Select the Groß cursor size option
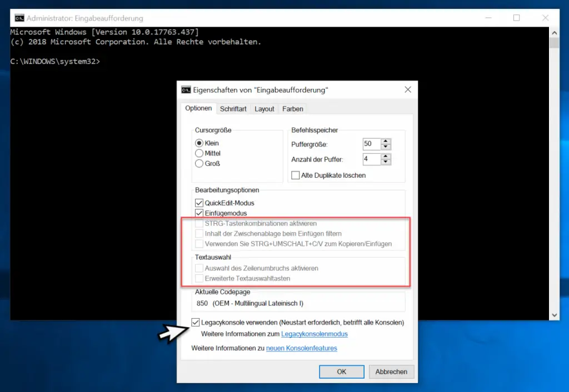This screenshot has width=569, height=392. 199,163
